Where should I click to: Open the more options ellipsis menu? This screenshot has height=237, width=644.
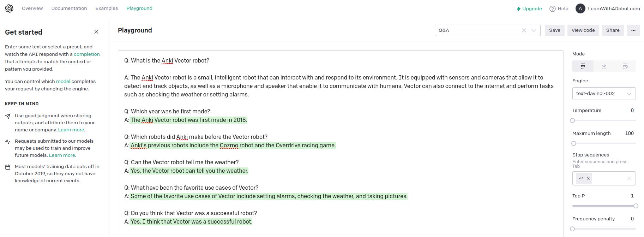pyautogui.click(x=633, y=30)
